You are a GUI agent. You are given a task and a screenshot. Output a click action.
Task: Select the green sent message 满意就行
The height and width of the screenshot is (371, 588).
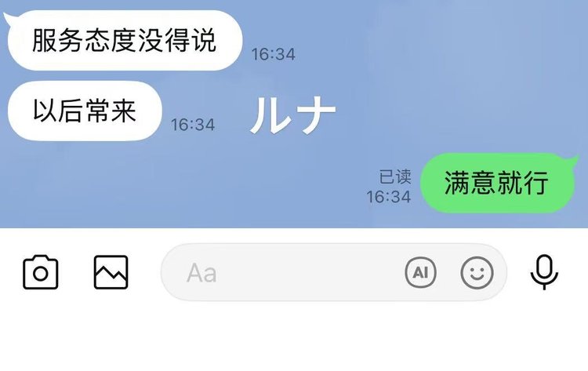[x=497, y=183]
